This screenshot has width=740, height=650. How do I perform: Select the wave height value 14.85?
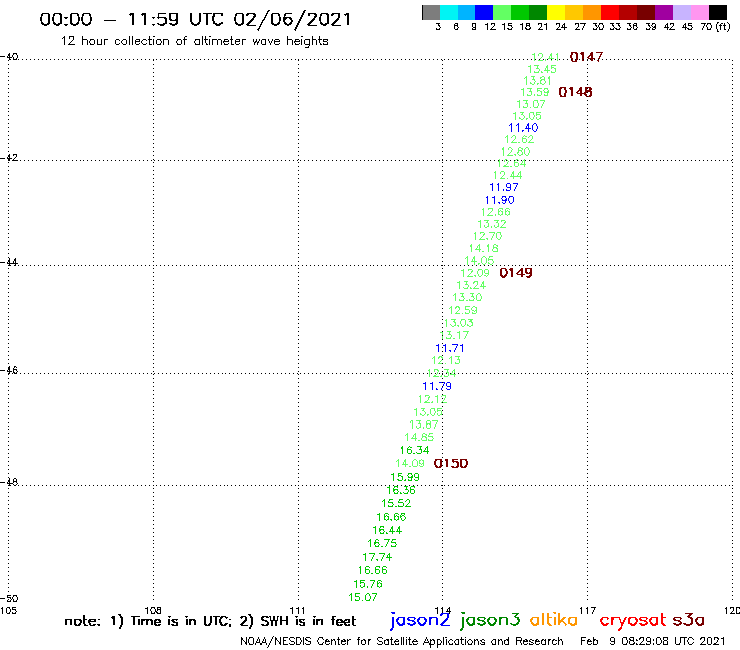419,438
